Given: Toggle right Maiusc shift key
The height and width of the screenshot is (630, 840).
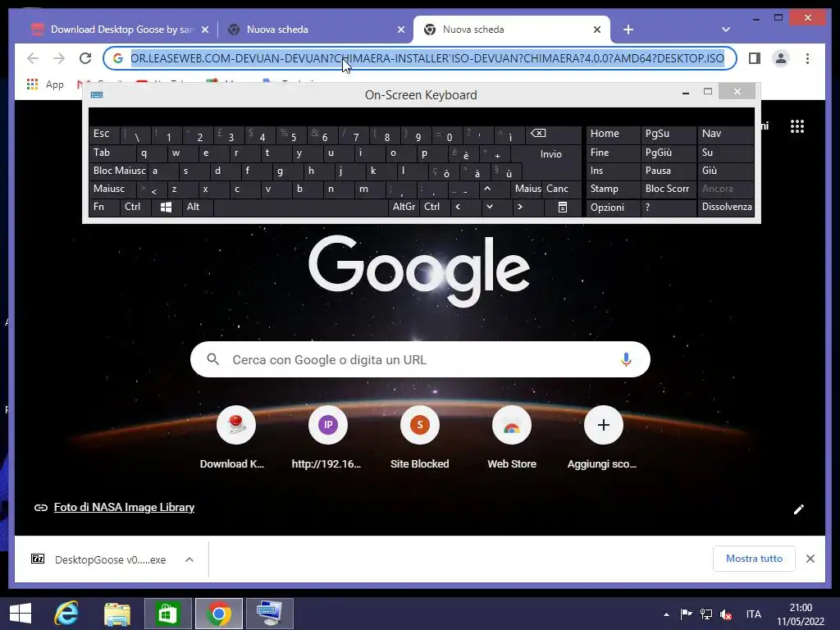Looking at the screenshot, I should [x=527, y=189].
